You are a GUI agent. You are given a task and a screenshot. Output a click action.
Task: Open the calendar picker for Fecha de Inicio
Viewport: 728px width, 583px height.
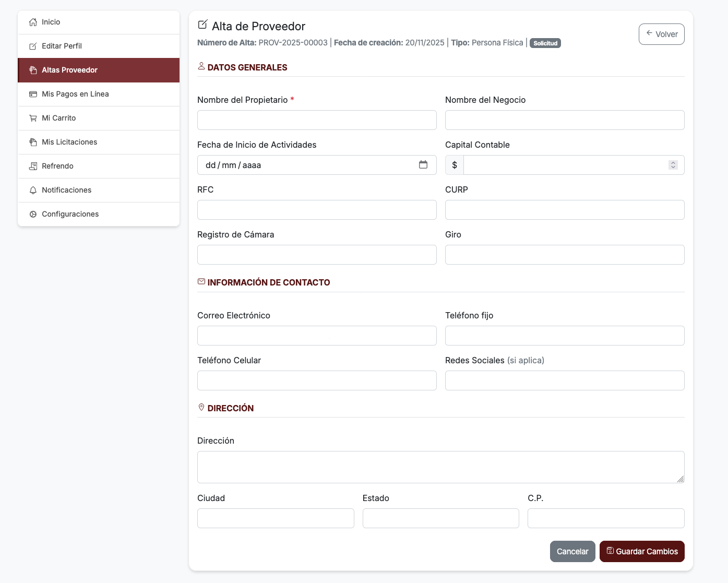pos(423,164)
